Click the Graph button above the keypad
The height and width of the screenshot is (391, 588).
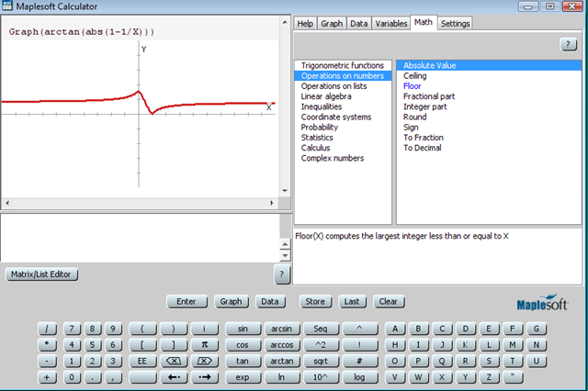[x=231, y=301]
